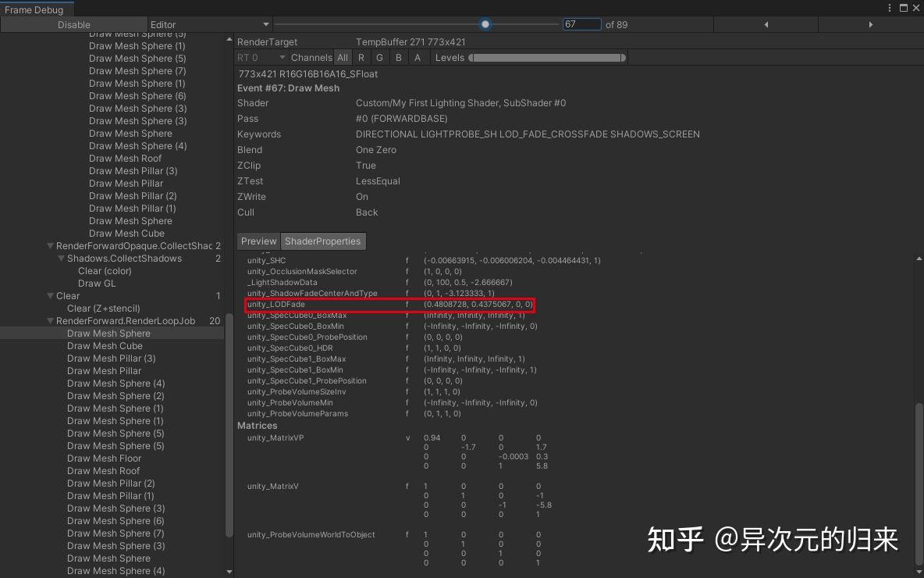Switch to the ShaderProperties tab
This screenshot has width=924, height=578.
click(x=323, y=241)
